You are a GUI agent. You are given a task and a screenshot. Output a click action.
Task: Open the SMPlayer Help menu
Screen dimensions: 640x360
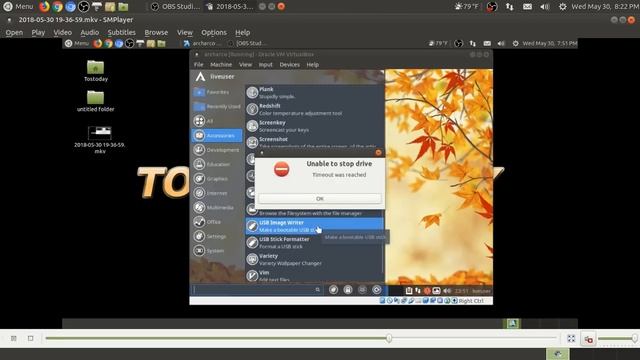coord(242,32)
